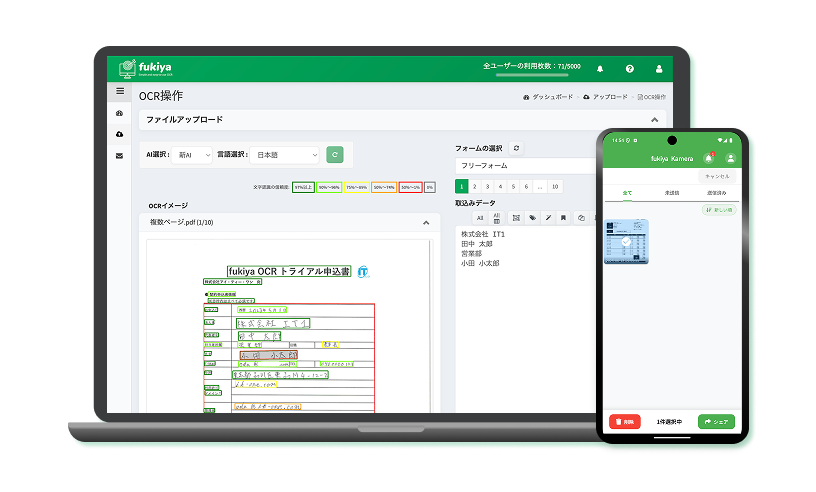
Task: Open notifications bell in the laptop header
Action: coord(600,69)
